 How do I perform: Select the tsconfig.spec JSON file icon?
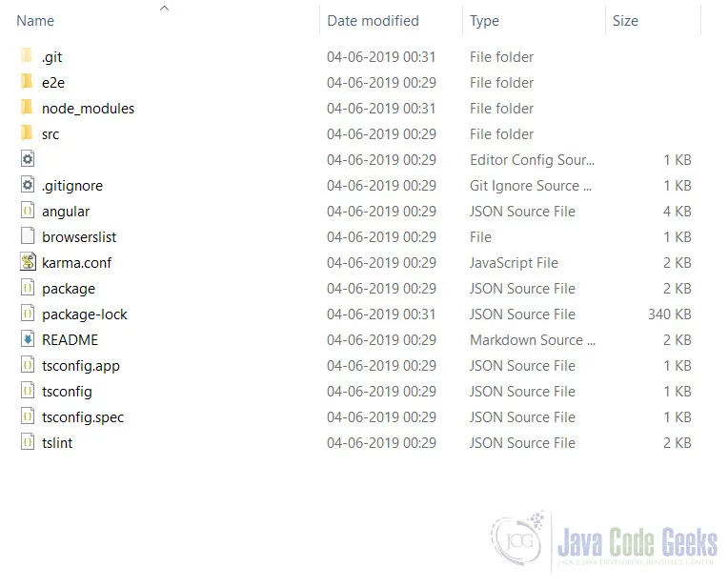pos(28,416)
